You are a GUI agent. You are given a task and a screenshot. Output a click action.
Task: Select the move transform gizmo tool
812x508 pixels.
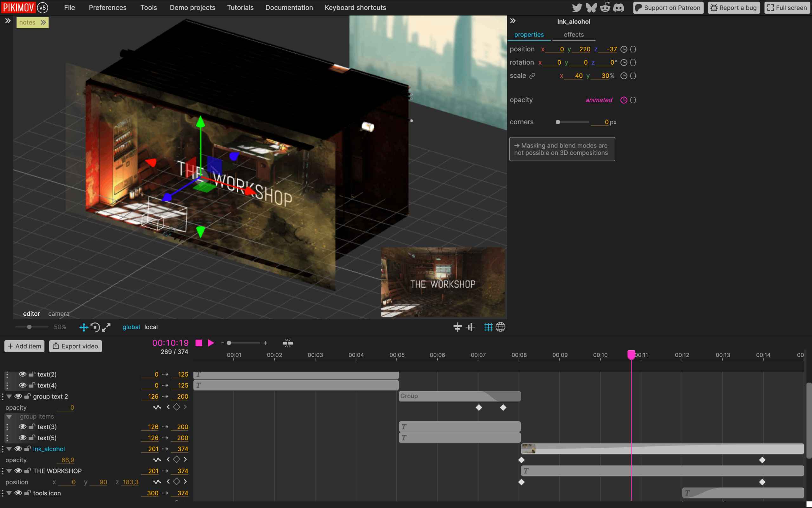point(84,327)
